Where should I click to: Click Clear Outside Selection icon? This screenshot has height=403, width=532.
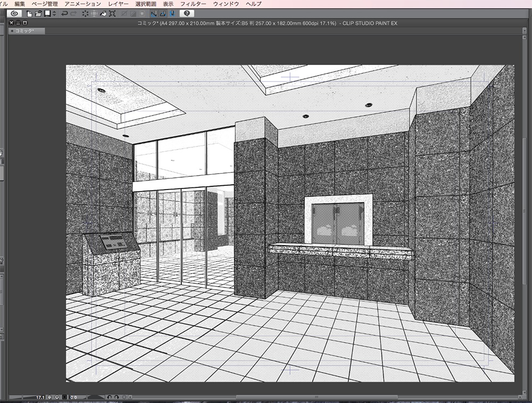94,14
